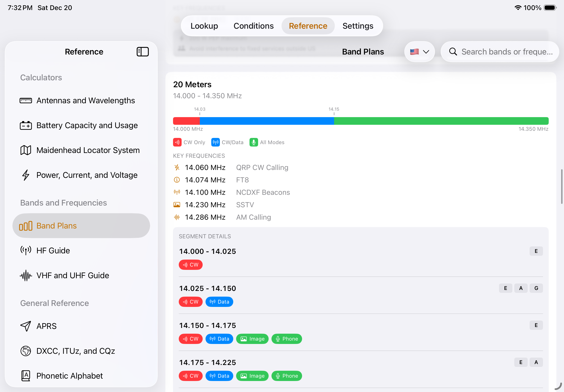Switch to the Conditions tab

(x=253, y=26)
